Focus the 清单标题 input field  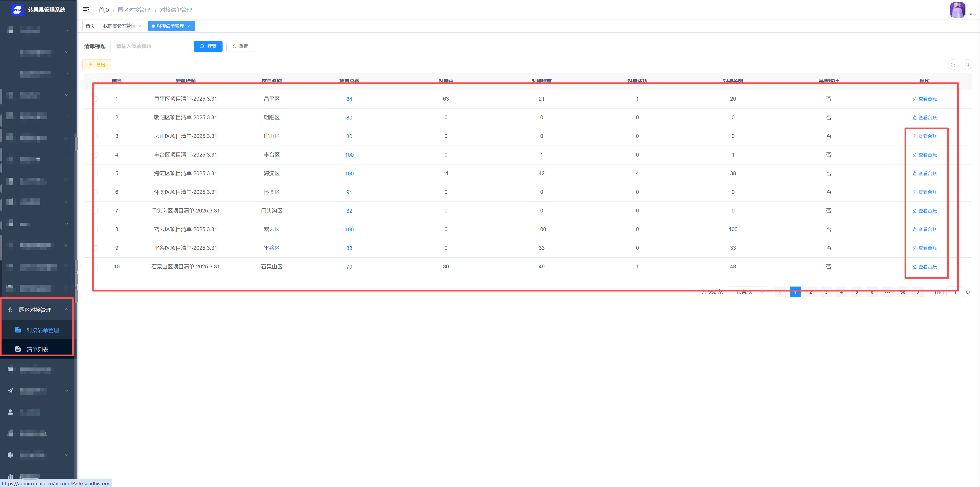150,46
